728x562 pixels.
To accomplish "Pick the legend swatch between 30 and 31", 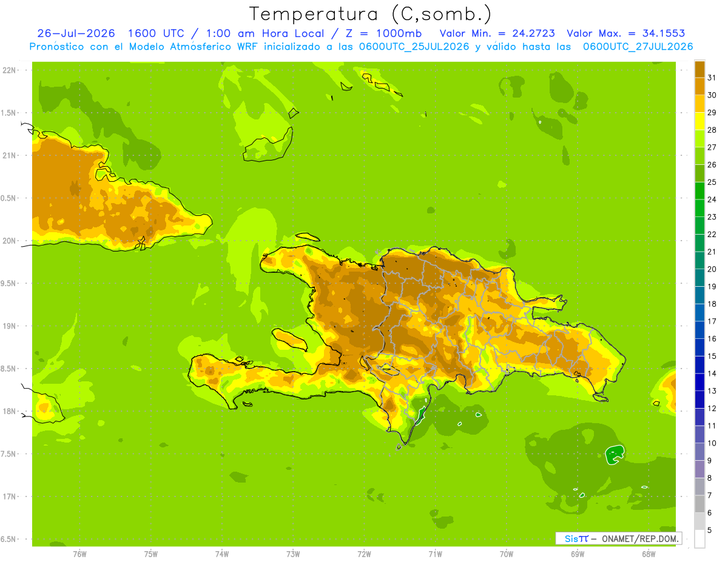I will click(699, 86).
